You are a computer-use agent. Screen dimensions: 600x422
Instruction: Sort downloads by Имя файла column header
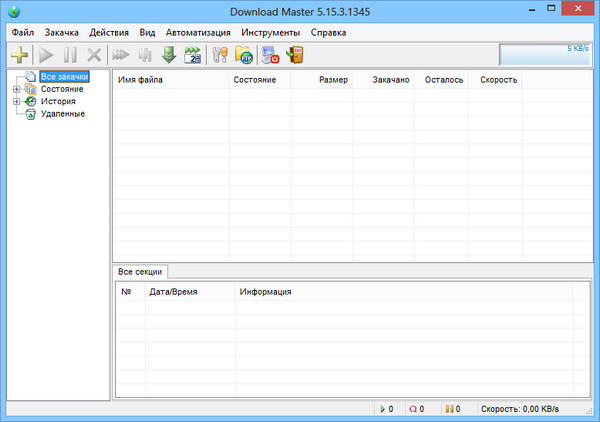pos(141,79)
